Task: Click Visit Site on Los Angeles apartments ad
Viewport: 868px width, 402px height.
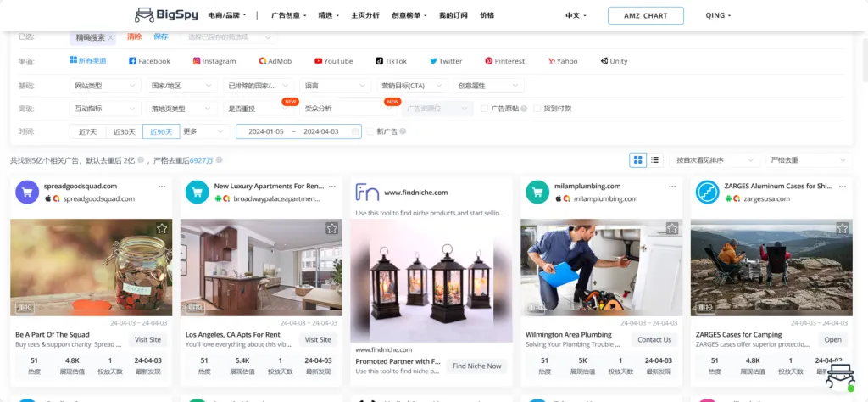Action: click(318, 339)
